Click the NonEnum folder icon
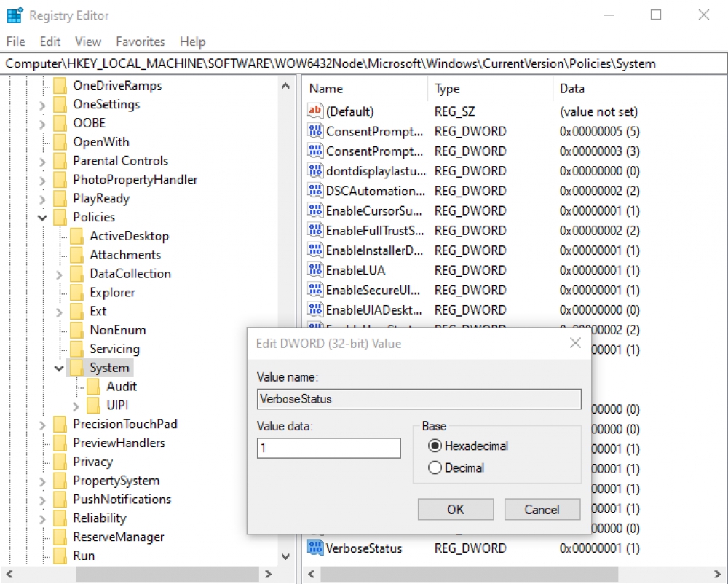This screenshot has height=584, width=728. click(76, 330)
